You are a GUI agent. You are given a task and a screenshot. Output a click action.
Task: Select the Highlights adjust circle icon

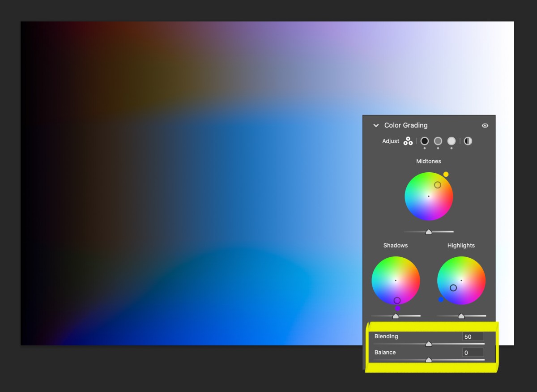click(451, 141)
